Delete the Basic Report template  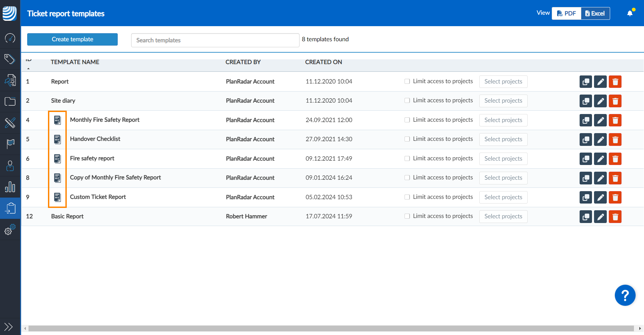coord(615,217)
